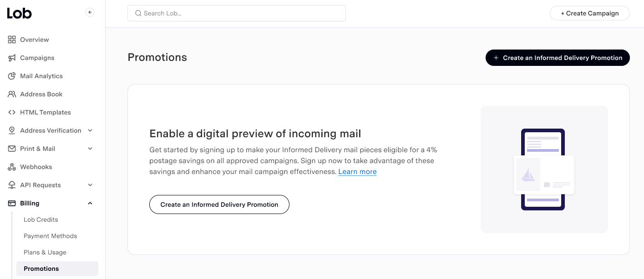Collapse the Billing section
The height and width of the screenshot is (279, 644).
(90, 203)
